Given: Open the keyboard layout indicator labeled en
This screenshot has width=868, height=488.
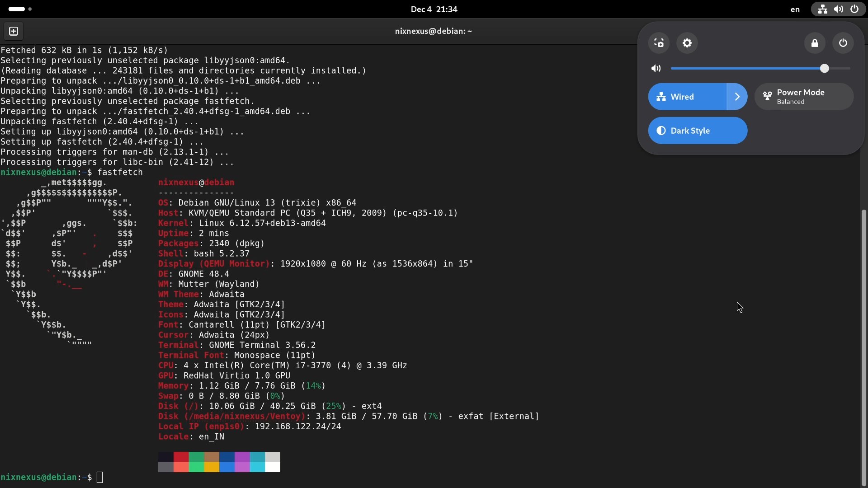Looking at the screenshot, I should point(795,9).
